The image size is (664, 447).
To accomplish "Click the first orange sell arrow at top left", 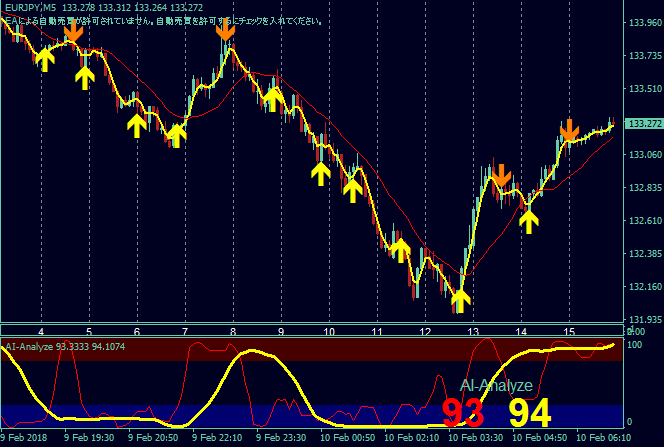I will (x=73, y=31).
